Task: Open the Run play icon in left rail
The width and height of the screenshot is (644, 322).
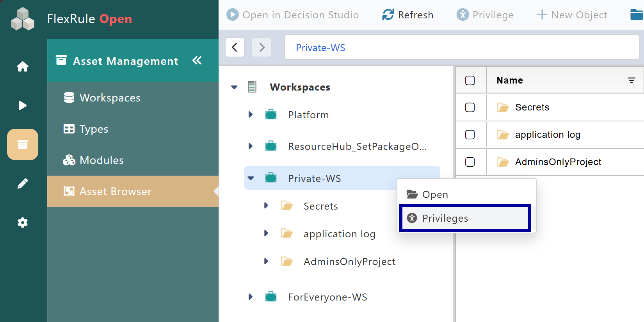Action: [23, 105]
